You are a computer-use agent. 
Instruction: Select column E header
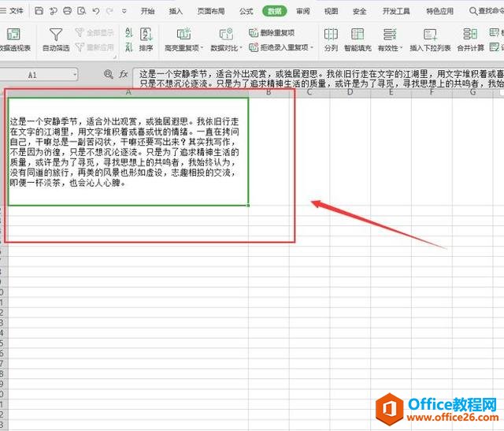[391, 92]
